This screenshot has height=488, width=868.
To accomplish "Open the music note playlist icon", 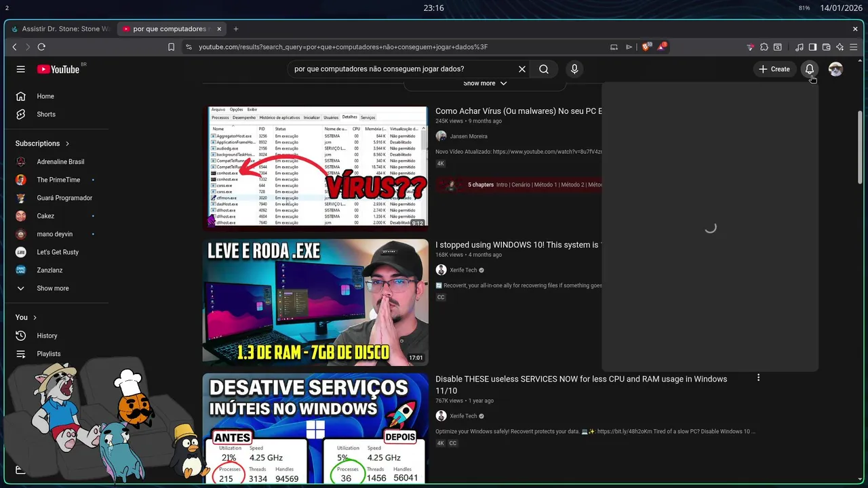I will click(799, 47).
